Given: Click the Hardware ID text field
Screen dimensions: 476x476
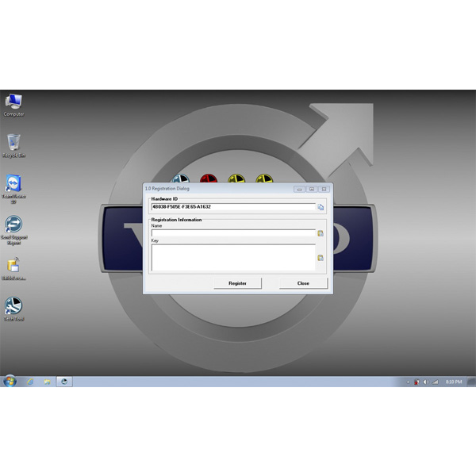Looking at the screenshot, I should coord(233,207).
